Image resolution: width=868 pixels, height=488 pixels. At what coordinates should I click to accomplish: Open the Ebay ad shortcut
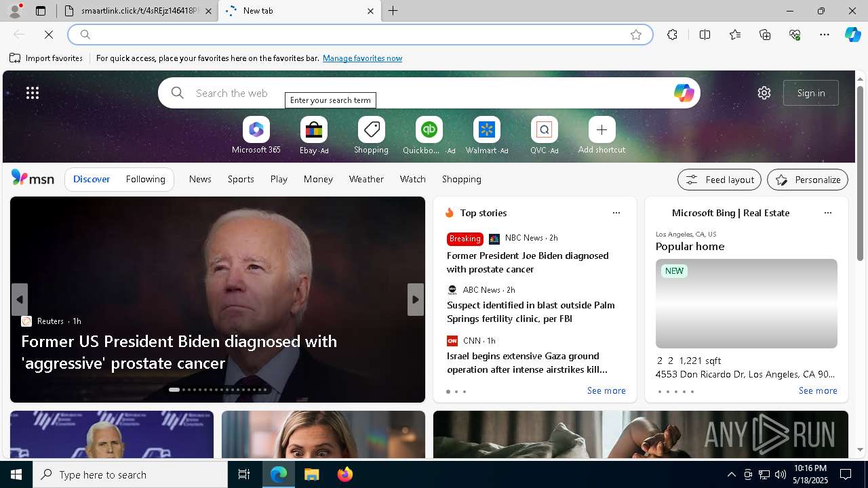point(314,136)
